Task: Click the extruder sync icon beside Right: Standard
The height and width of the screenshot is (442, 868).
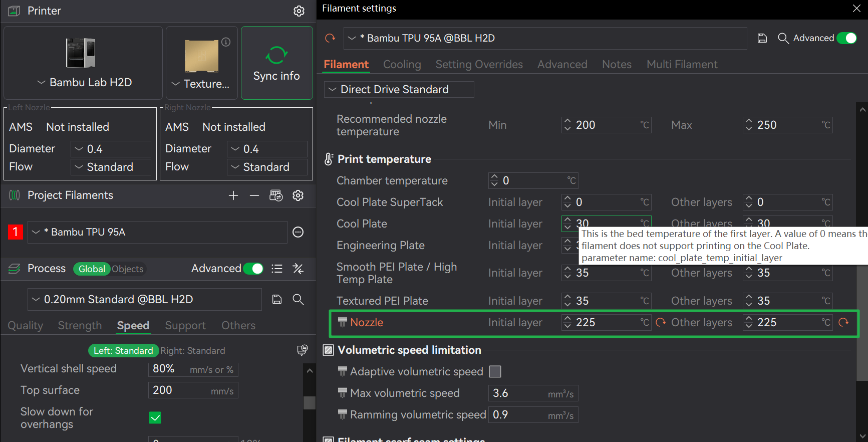Action: [x=302, y=350]
